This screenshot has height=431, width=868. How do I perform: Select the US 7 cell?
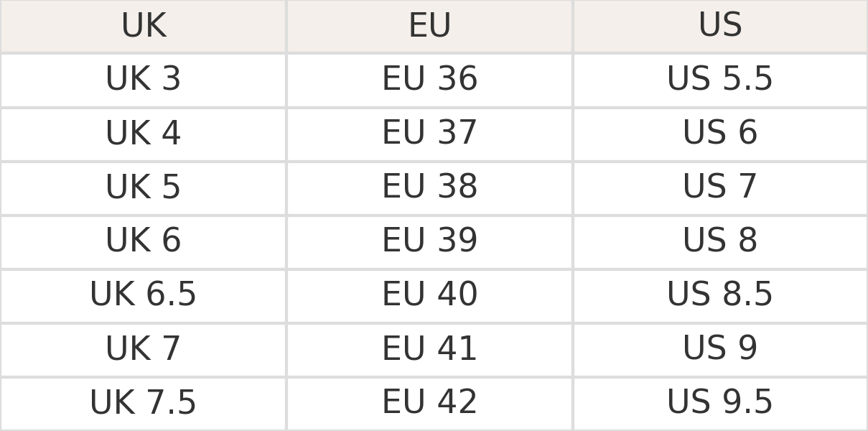[x=720, y=187]
